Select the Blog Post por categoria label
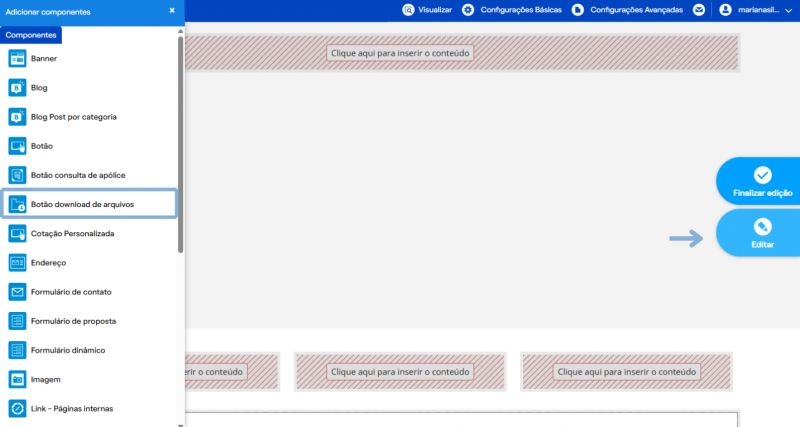 click(73, 117)
